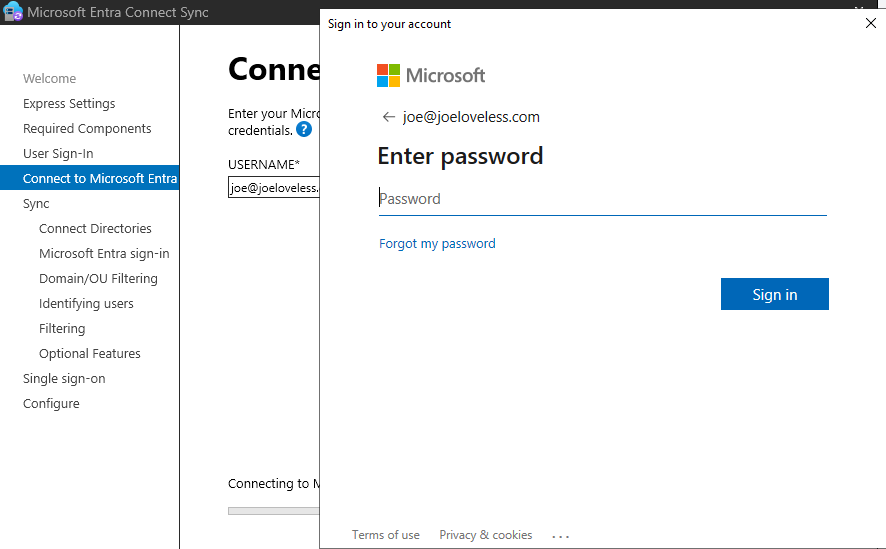Open the Privacy & cookies link
Screen dimensions: 886x549
click(485, 535)
